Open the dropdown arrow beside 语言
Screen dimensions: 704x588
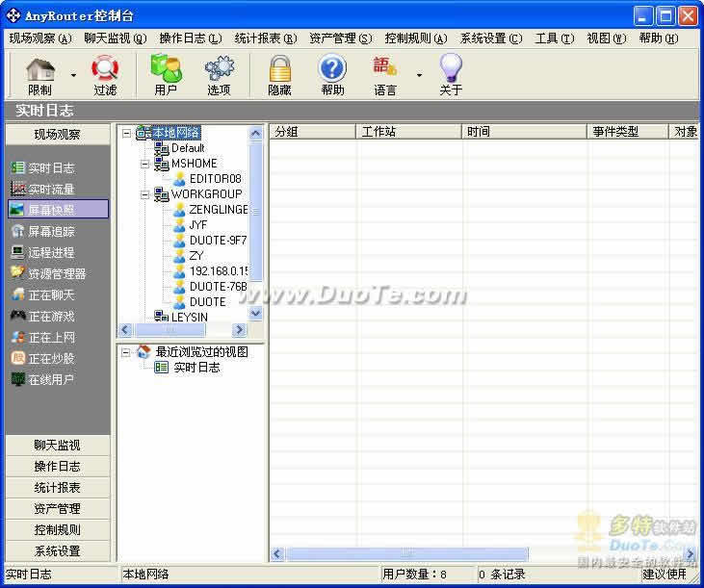[419, 75]
